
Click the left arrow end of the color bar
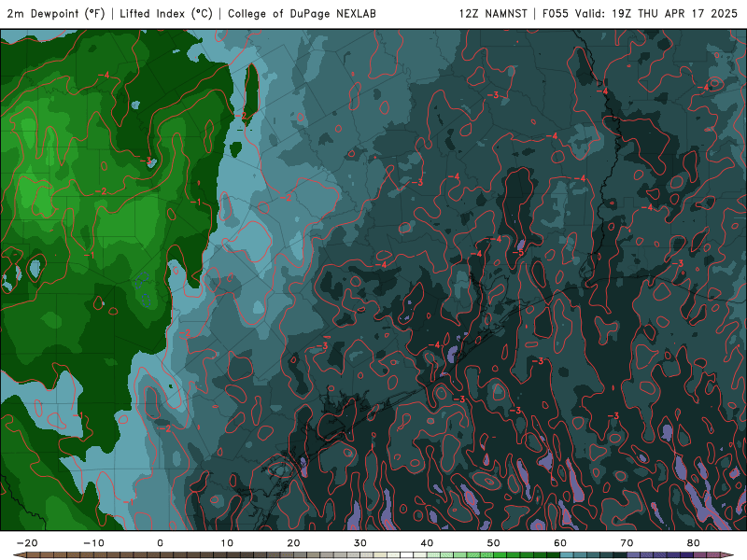click(20, 555)
